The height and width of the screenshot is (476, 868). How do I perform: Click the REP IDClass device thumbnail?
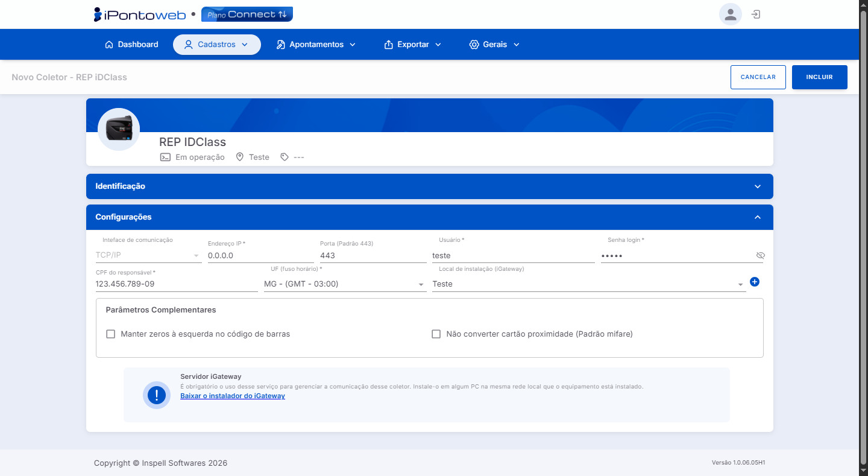click(x=119, y=129)
